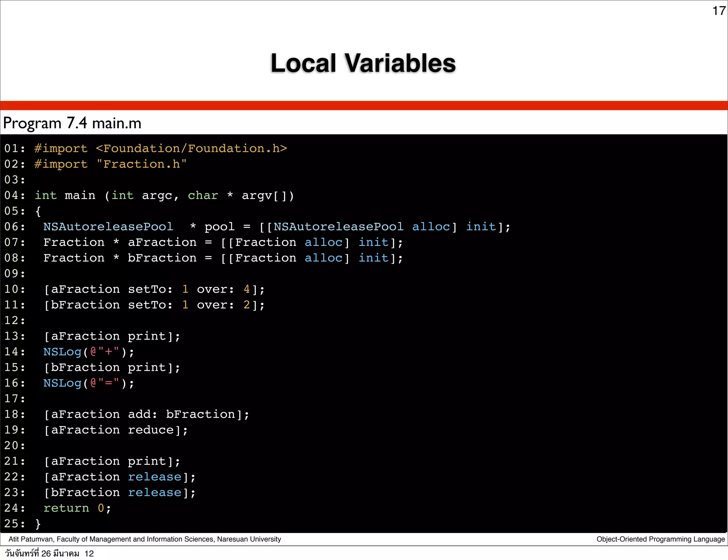Click the red horizontal divider bar
728x560 pixels.
(364, 106)
